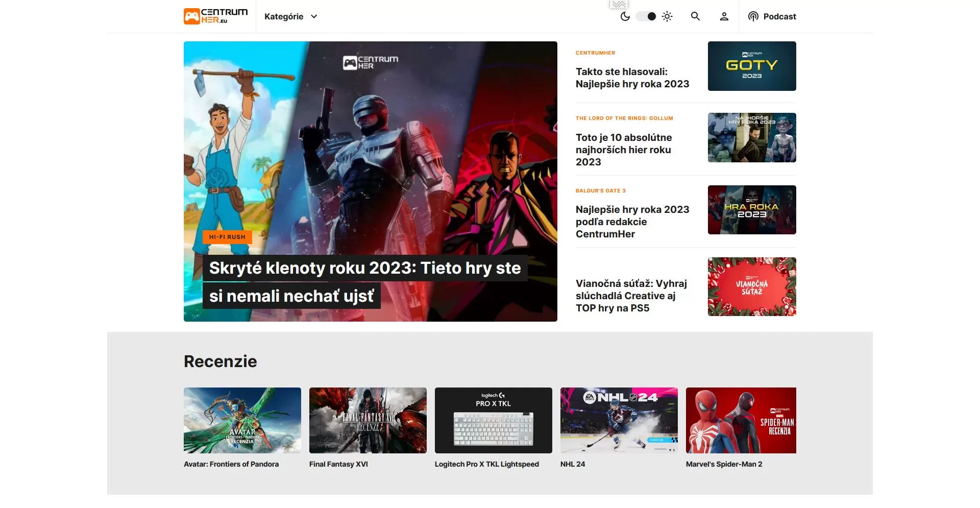Open the search magnifier icon

[x=695, y=16]
